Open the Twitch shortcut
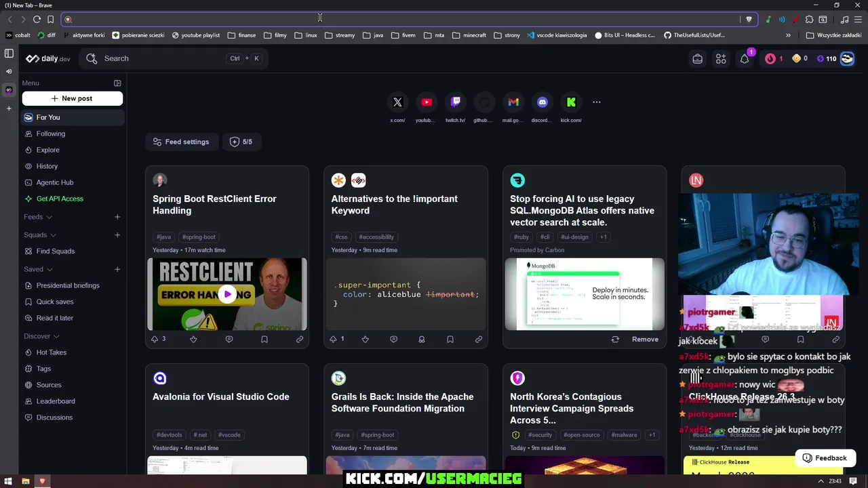Image resolution: width=868 pixels, height=488 pixels. [x=456, y=102]
